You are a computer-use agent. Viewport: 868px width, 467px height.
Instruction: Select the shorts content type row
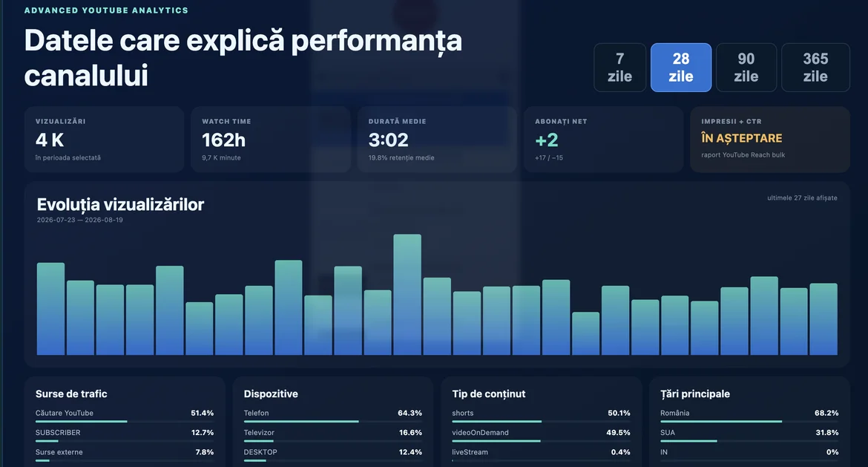click(x=541, y=416)
